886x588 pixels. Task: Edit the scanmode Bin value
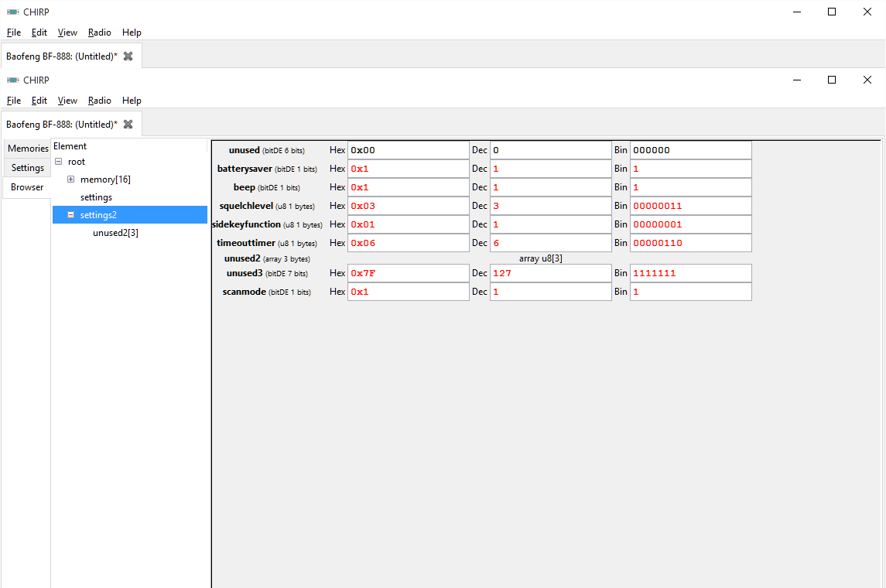(690, 292)
